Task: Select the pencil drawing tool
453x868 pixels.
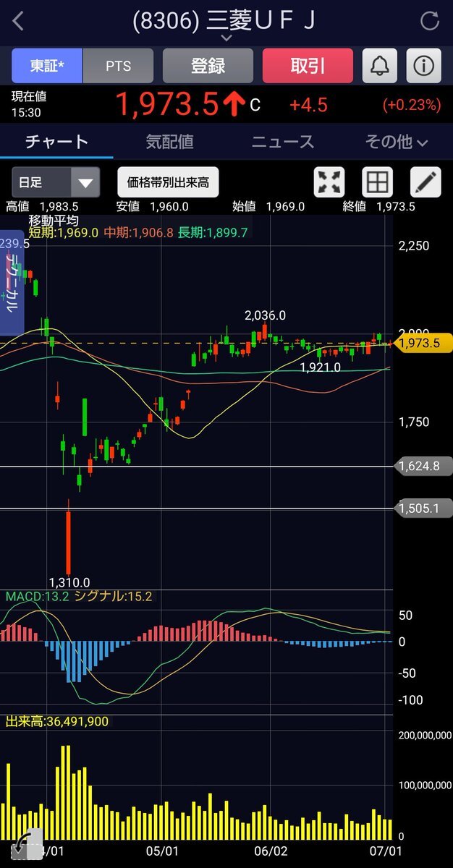Action: [x=425, y=182]
